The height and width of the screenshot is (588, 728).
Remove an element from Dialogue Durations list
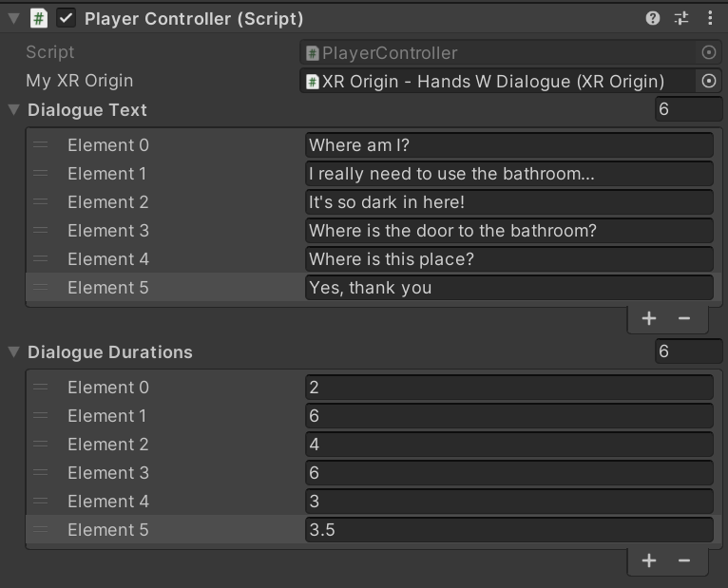684,560
